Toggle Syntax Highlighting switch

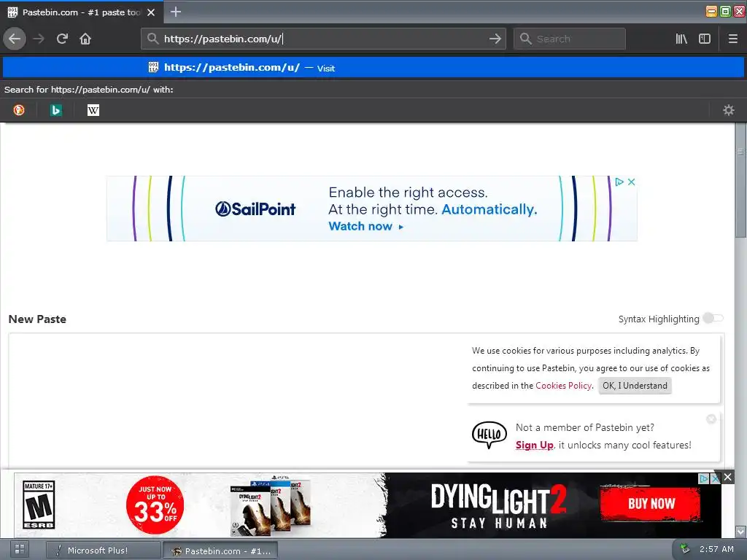click(x=713, y=318)
